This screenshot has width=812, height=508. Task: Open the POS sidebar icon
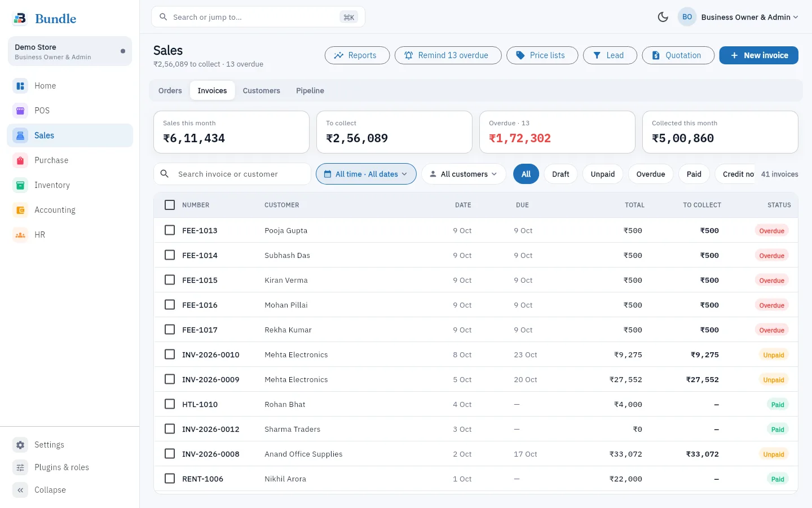coord(20,111)
